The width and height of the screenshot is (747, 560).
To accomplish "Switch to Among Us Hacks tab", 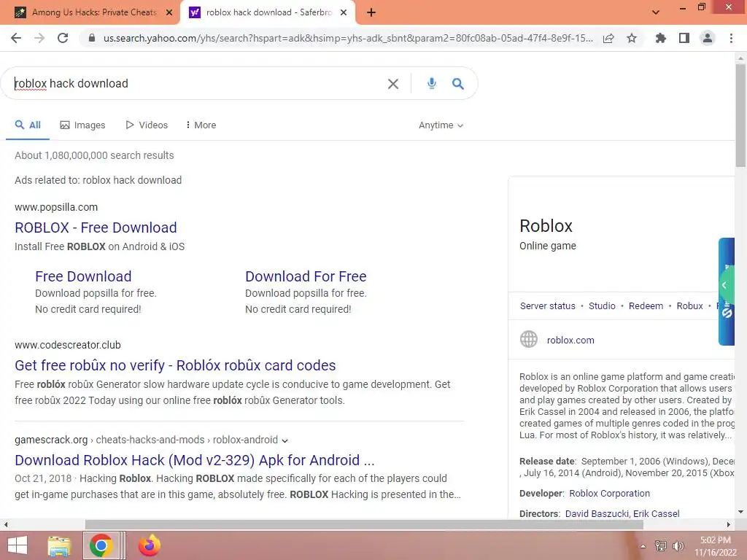I will [90, 12].
